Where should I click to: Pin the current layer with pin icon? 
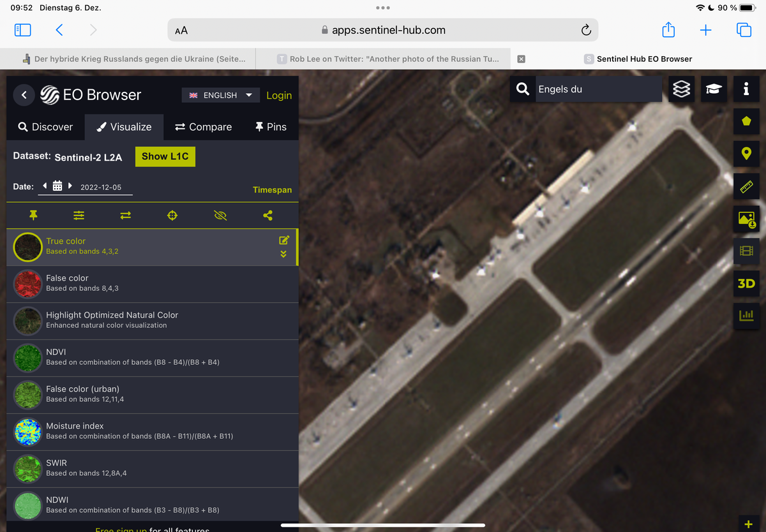pyautogui.click(x=33, y=216)
